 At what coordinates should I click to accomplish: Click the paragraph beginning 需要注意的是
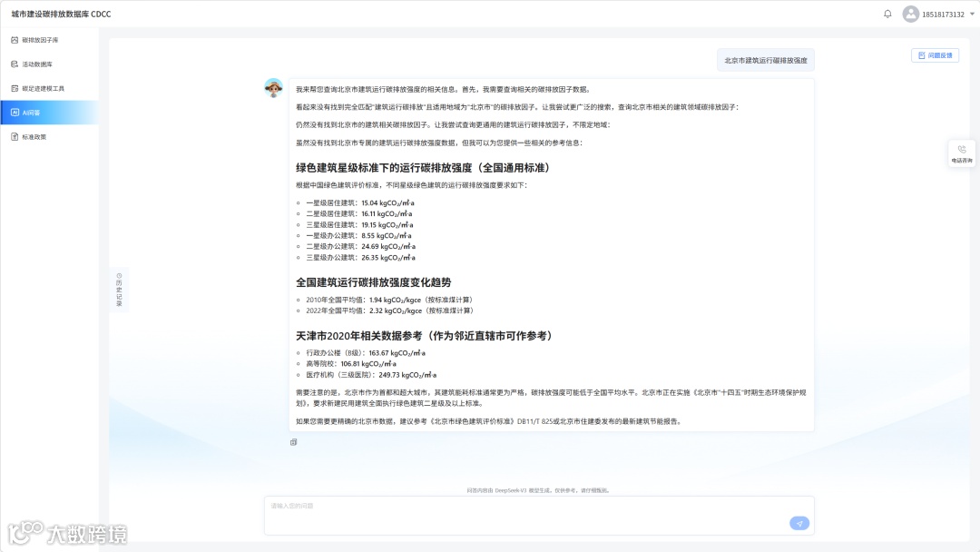pyautogui.click(x=551, y=399)
